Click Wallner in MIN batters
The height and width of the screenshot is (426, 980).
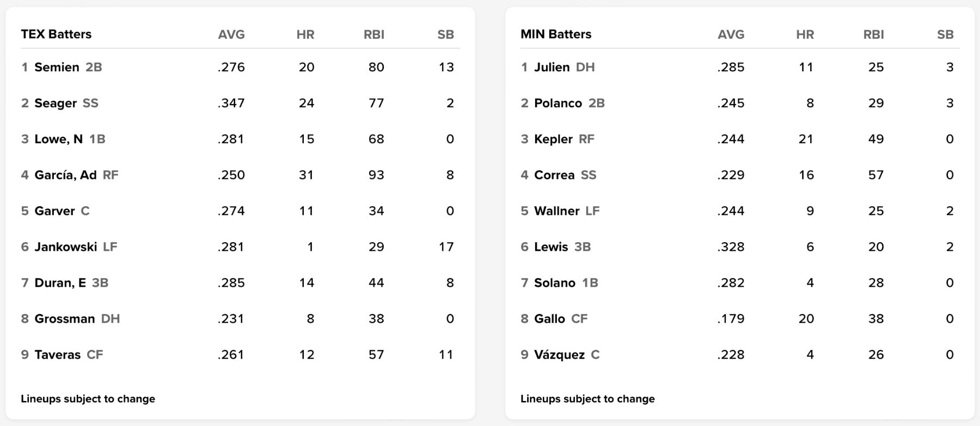(556, 211)
